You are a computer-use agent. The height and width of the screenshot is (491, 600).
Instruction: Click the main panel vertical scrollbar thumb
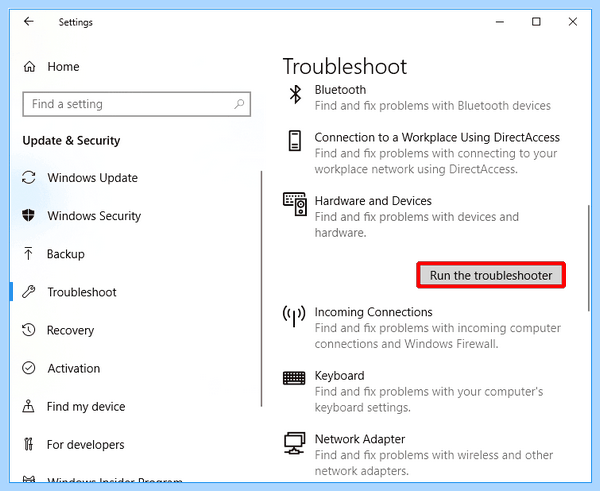pos(589,258)
